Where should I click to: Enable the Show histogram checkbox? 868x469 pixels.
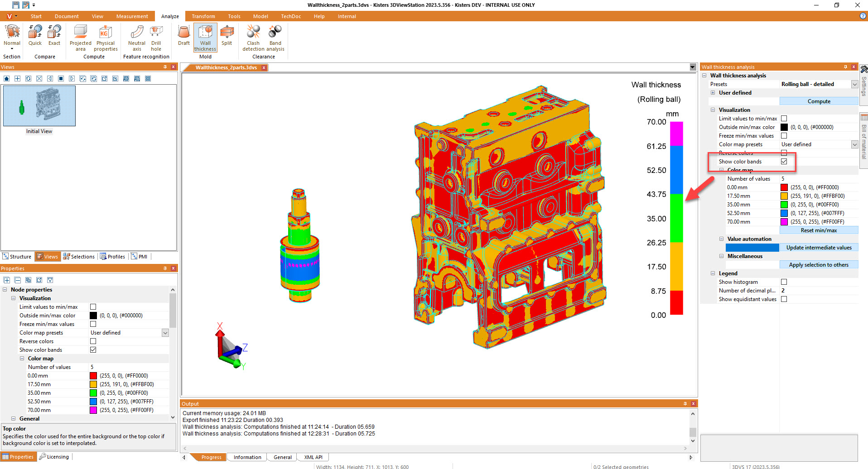[784, 282]
